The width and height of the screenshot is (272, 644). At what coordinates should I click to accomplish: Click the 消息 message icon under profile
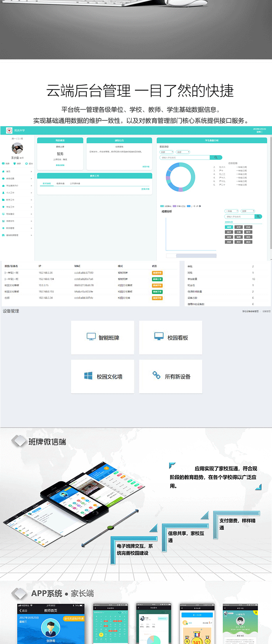click(3, 164)
